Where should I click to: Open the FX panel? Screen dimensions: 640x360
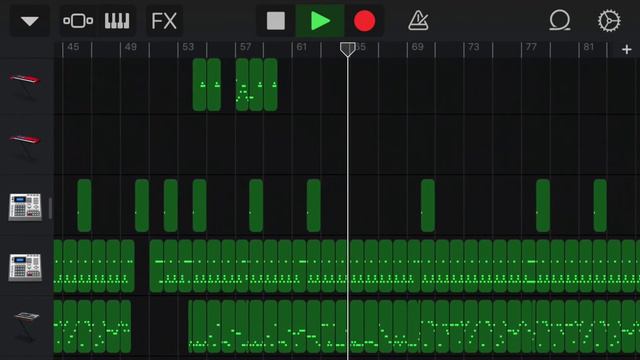click(x=164, y=21)
